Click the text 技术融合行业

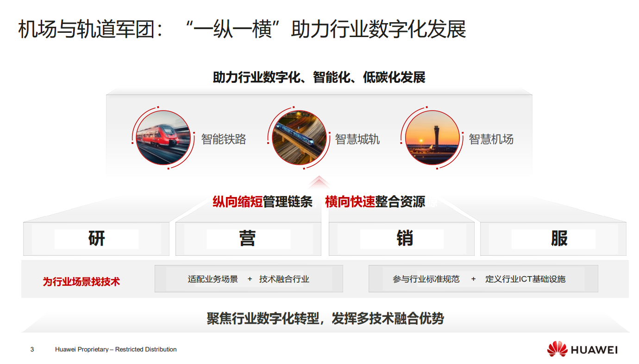(x=284, y=279)
